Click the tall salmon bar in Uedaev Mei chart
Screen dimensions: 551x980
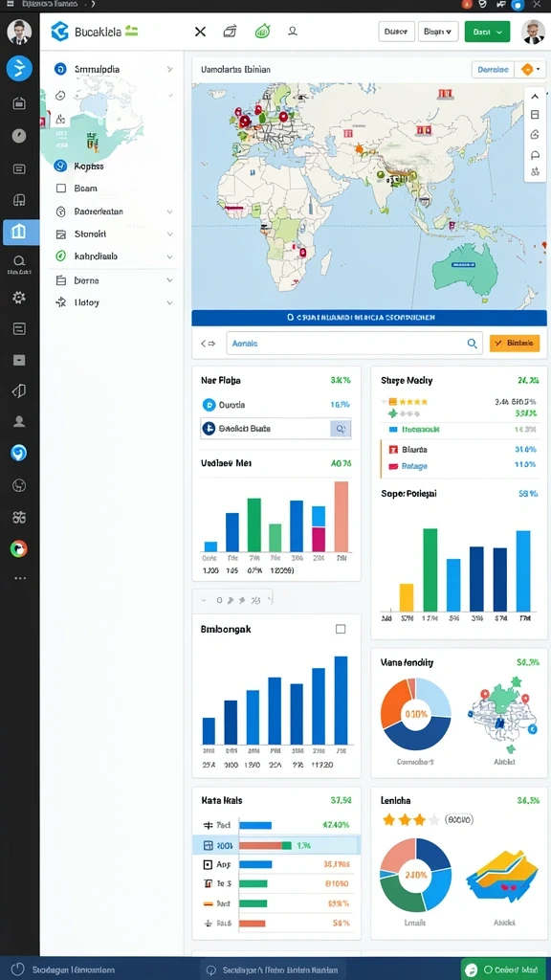coord(342,517)
